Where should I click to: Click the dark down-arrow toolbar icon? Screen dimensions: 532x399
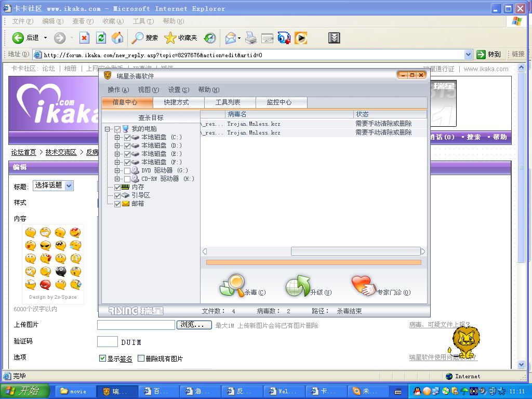click(x=334, y=37)
